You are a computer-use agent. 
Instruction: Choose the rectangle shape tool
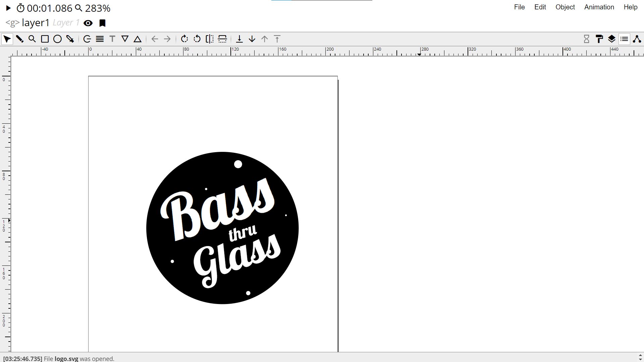tap(45, 39)
